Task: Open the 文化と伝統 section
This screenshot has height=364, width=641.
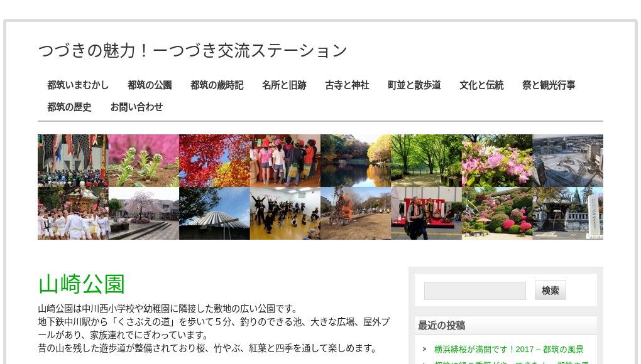Action: (x=481, y=85)
